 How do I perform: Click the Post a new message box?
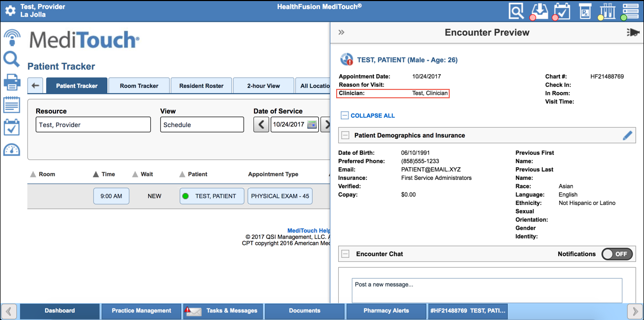click(x=487, y=291)
